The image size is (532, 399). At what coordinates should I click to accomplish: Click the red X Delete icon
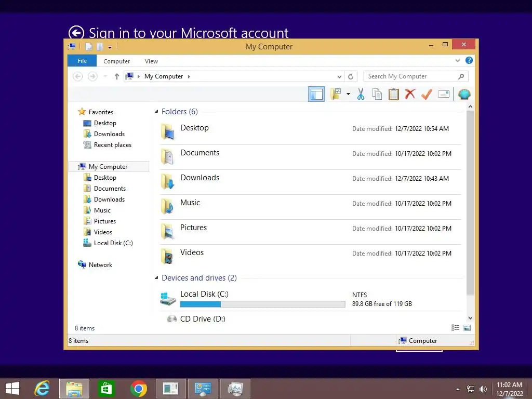410,94
